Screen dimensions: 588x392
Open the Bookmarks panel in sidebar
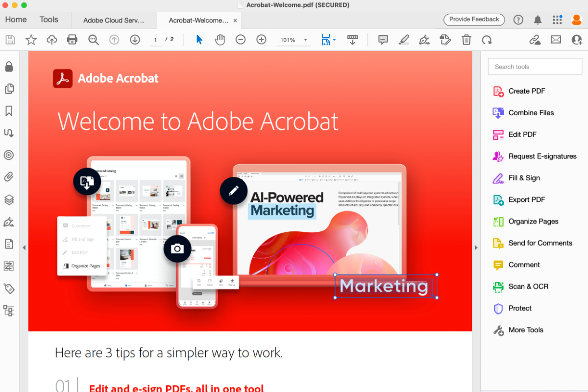click(x=9, y=111)
